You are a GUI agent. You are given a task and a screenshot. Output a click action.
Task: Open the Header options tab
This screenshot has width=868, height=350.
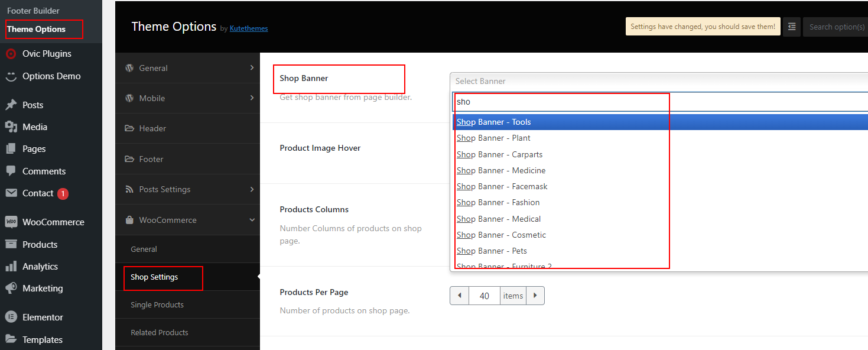(187, 128)
